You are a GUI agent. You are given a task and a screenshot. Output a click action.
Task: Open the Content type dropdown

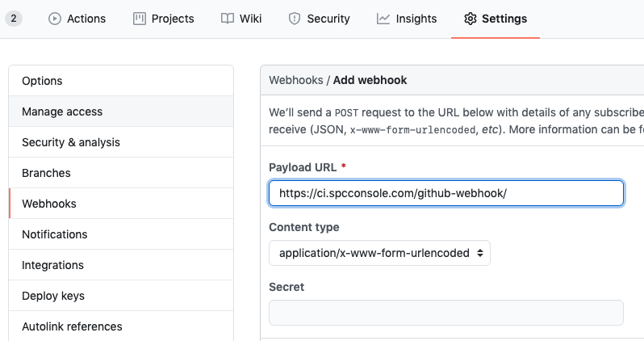(379, 253)
